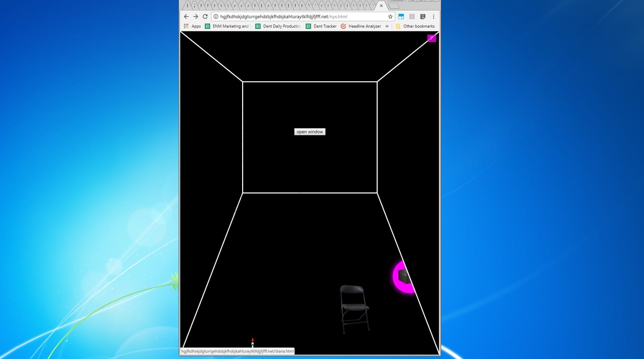This screenshot has height=359, width=644.
Task: Open the lightbulb shield extension icon
Action: 423,16
